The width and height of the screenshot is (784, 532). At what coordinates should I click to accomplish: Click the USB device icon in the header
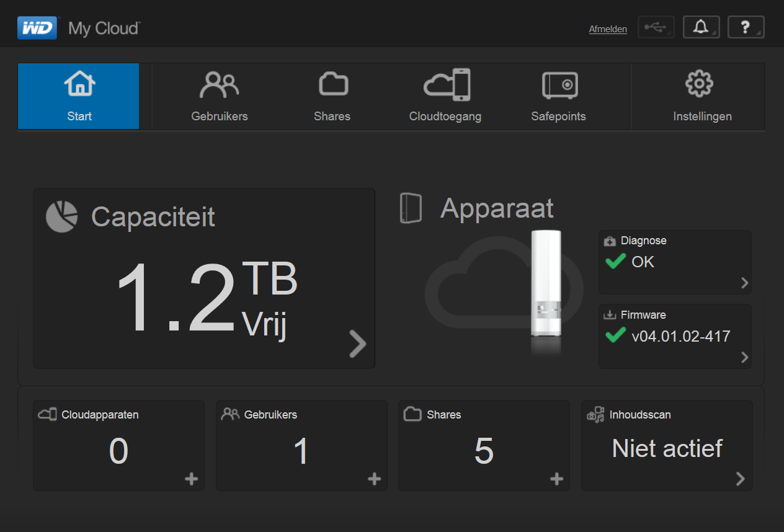click(656, 27)
